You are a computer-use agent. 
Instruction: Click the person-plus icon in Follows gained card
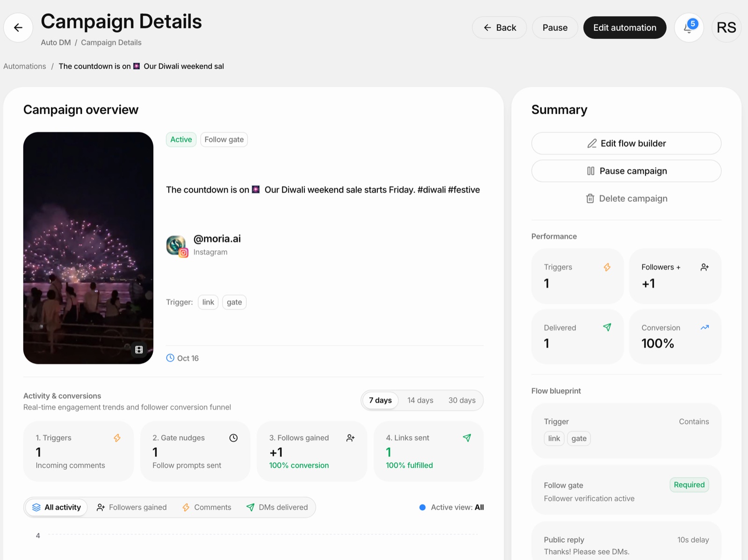pyautogui.click(x=350, y=438)
